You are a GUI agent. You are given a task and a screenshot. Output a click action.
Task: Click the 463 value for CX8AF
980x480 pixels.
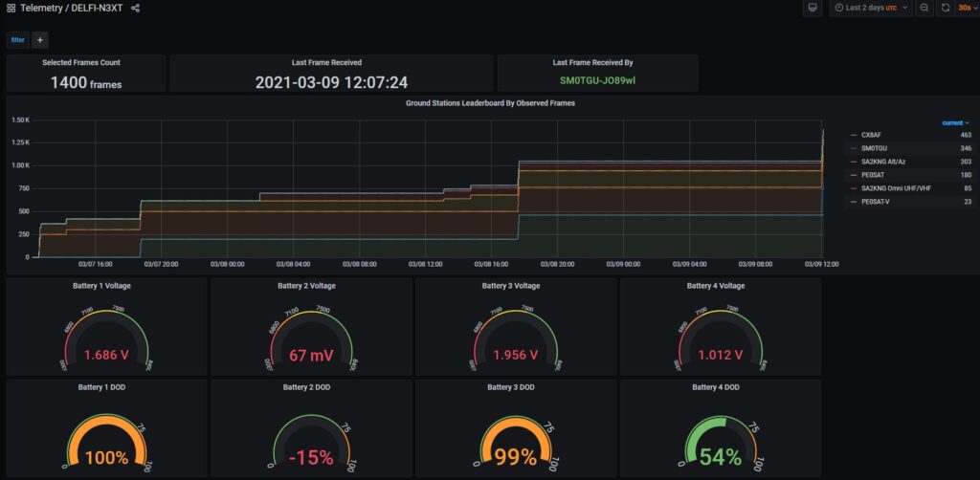click(x=966, y=135)
